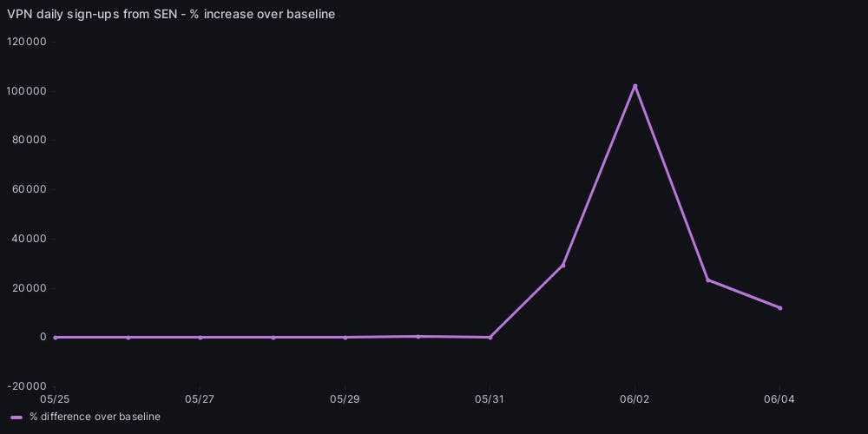868x434 pixels.
Task: Select the first data point at 05/25
Action: pos(55,337)
